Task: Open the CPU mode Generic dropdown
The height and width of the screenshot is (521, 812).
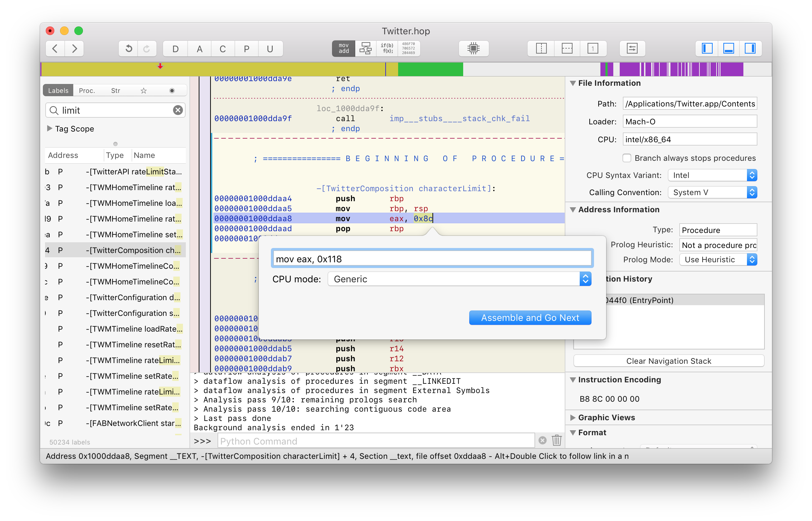Action: pos(459,279)
